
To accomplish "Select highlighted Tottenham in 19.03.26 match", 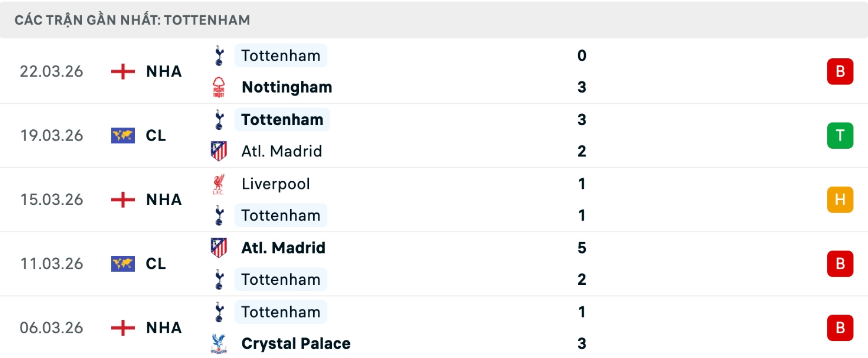I will point(282,120).
